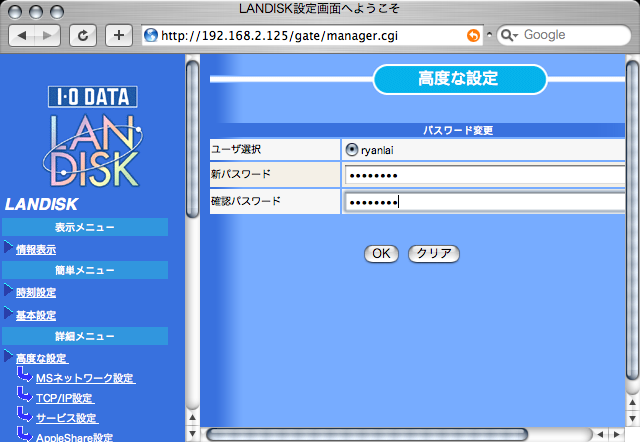Click the main pane vertical scrollbar thumb
Image resolution: width=640 pixels, height=442 pixels.
(x=632, y=220)
